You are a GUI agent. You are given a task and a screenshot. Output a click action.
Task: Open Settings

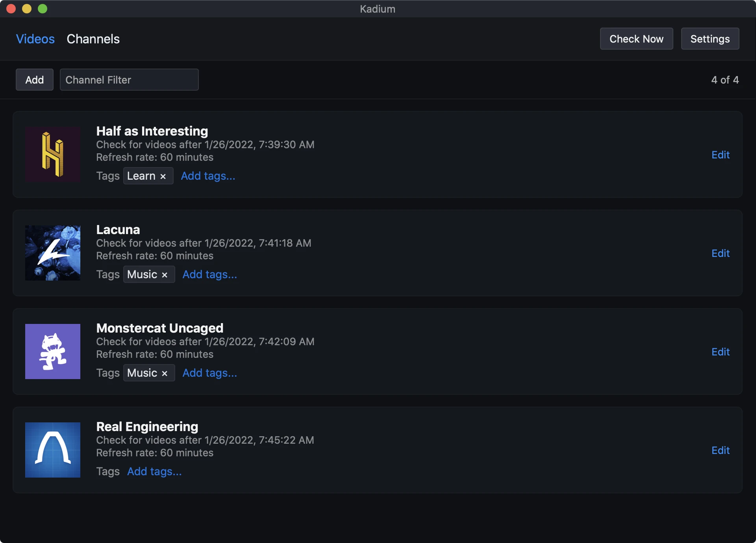click(x=710, y=39)
